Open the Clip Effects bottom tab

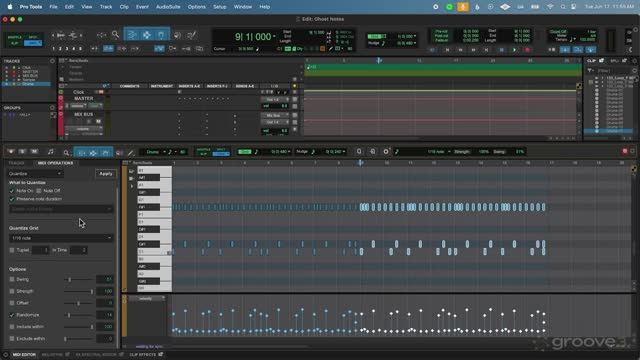[146, 355]
